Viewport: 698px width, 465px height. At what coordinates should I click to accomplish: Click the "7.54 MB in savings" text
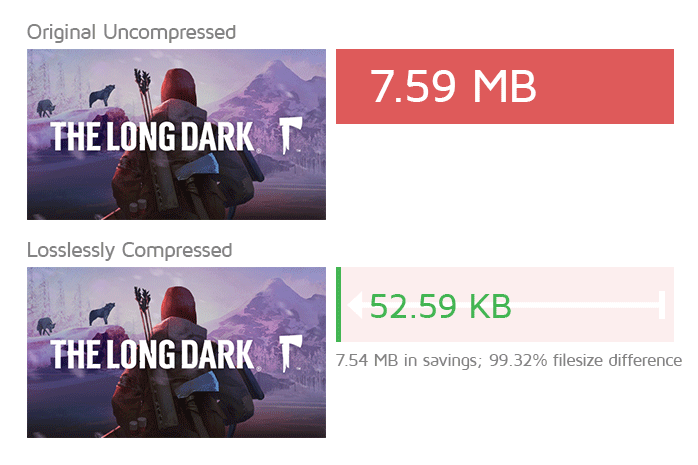click(x=409, y=360)
